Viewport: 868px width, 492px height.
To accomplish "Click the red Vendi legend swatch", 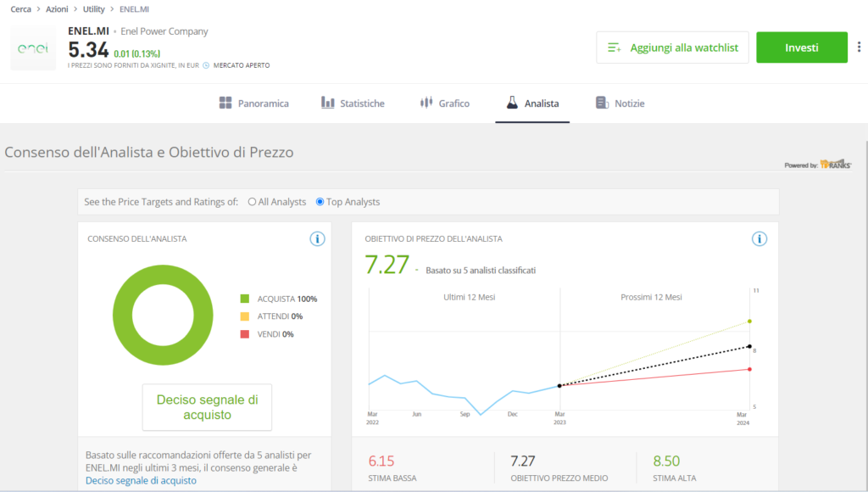I will tap(245, 334).
